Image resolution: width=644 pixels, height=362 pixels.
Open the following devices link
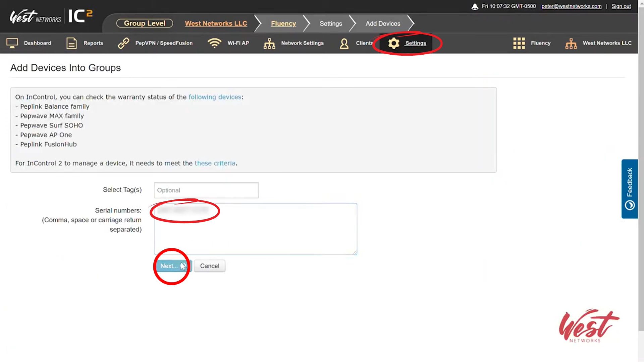click(x=215, y=97)
